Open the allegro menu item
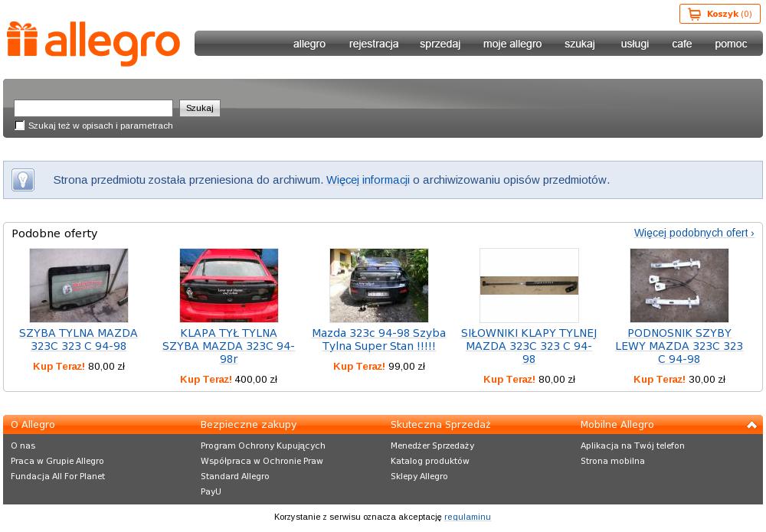The width and height of the screenshot is (766, 532). (x=309, y=44)
